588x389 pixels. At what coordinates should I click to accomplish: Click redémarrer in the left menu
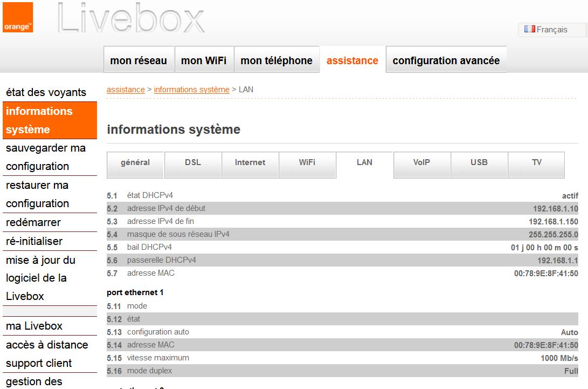tap(33, 222)
